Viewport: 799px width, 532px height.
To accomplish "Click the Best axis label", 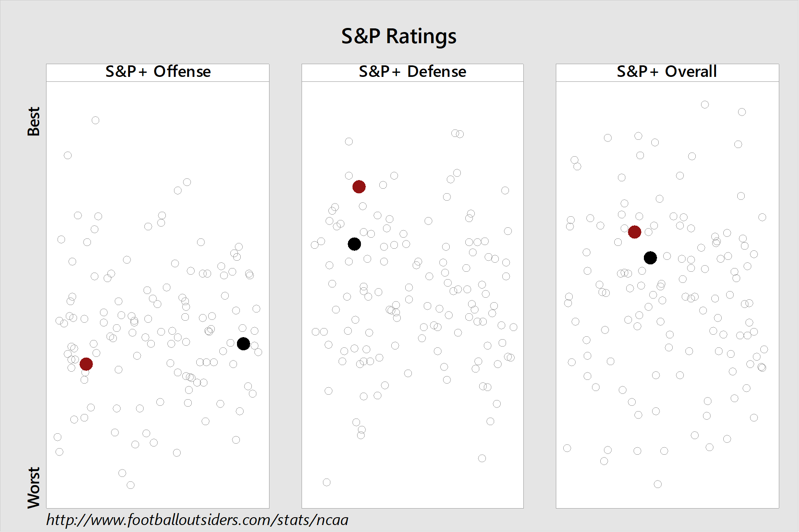I will point(34,121).
